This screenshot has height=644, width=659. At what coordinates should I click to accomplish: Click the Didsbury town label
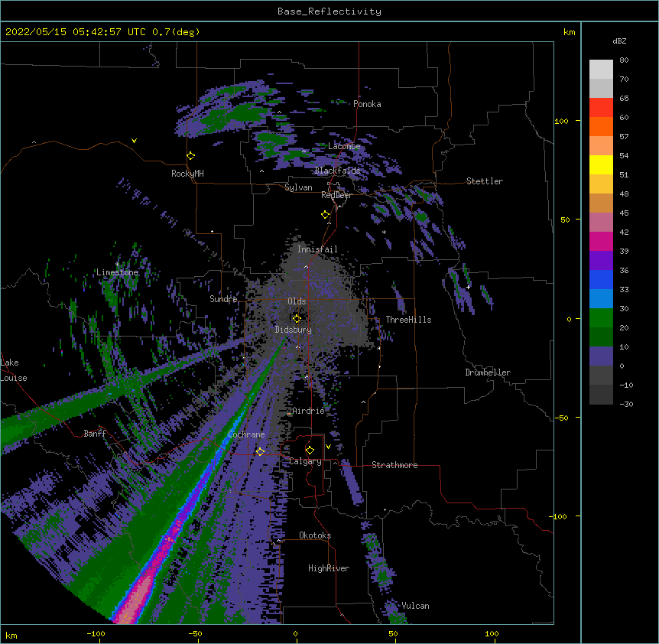click(x=294, y=330)
